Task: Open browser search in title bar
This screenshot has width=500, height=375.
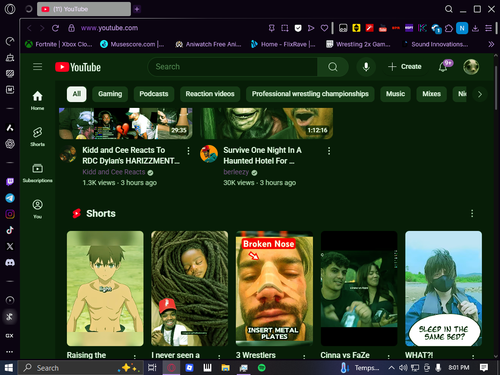Action: [x=449, y=9]
